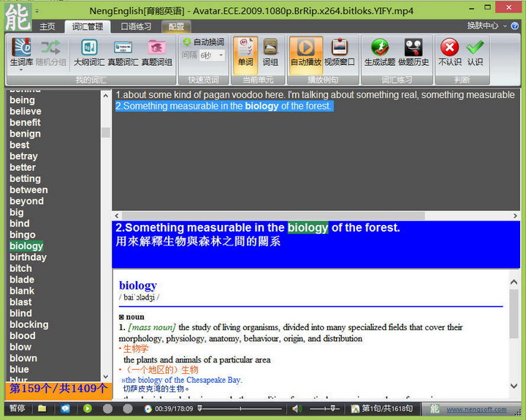Screen dimensions: 526x420
Task: Open 真题词汇 exam vocabulary
Action: coord(123,52)
